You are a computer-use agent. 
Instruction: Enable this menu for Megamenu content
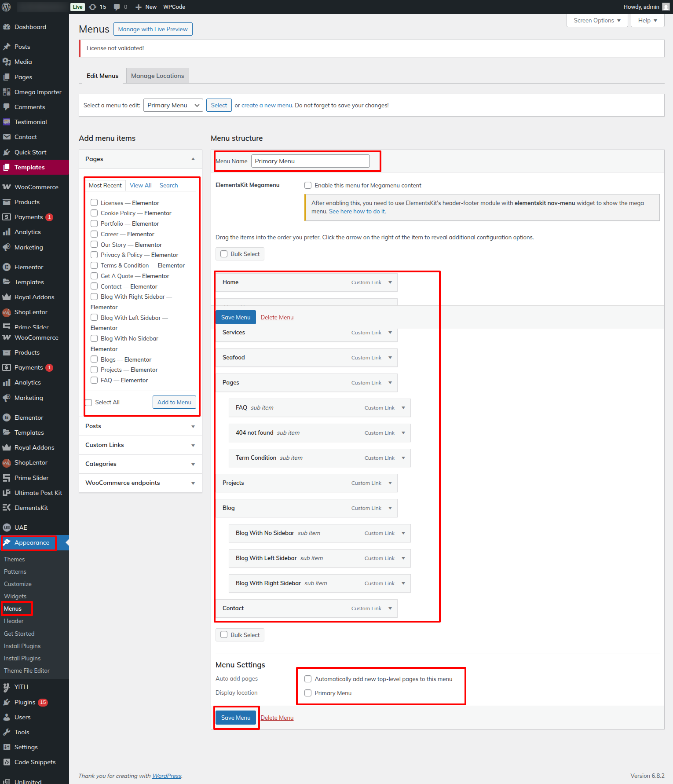pyautogui.click(x=308, y=185)
